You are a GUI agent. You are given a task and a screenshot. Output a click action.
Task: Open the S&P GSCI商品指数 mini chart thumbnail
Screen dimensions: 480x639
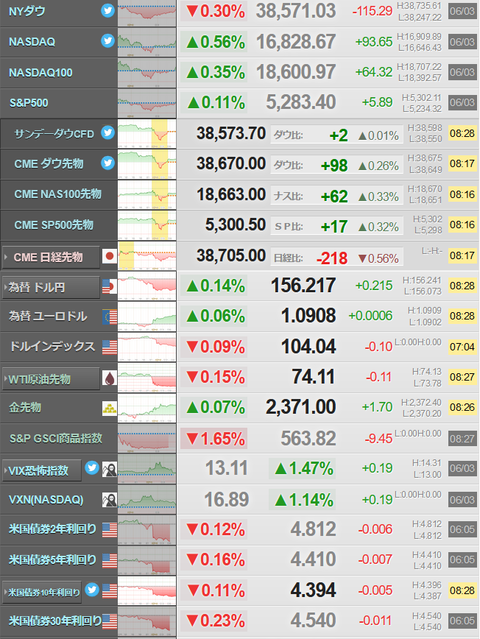coord(147,439)
